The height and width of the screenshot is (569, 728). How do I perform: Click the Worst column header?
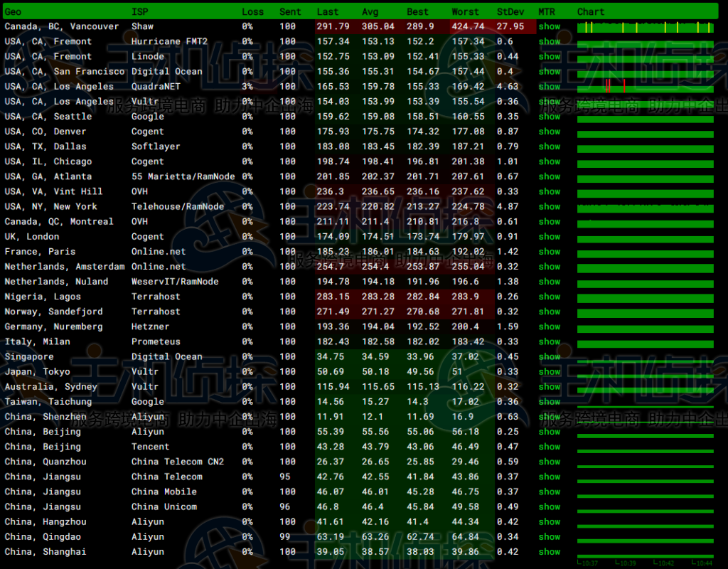(466, 11)
